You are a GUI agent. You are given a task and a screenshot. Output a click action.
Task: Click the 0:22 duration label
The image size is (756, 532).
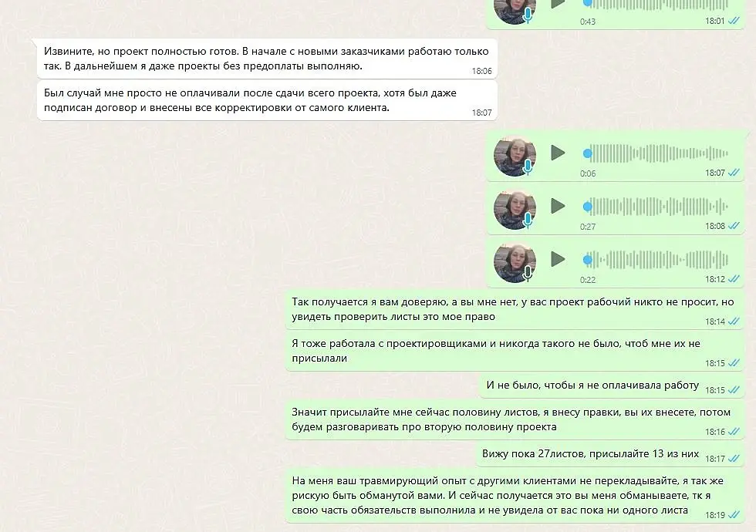pos(588,279)
